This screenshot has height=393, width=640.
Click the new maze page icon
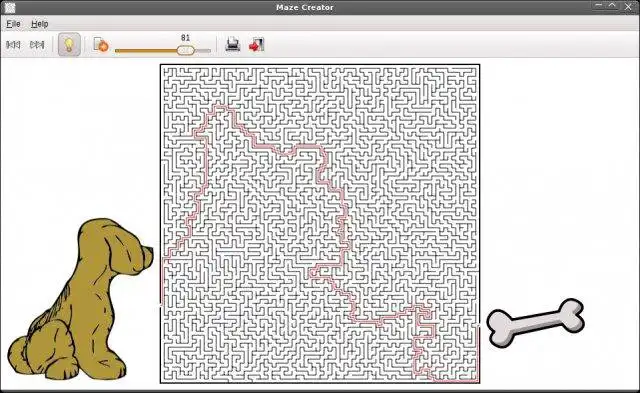coord(101,44)
